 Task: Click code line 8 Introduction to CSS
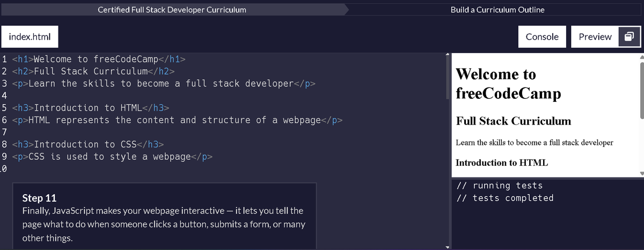coord(88,144)
